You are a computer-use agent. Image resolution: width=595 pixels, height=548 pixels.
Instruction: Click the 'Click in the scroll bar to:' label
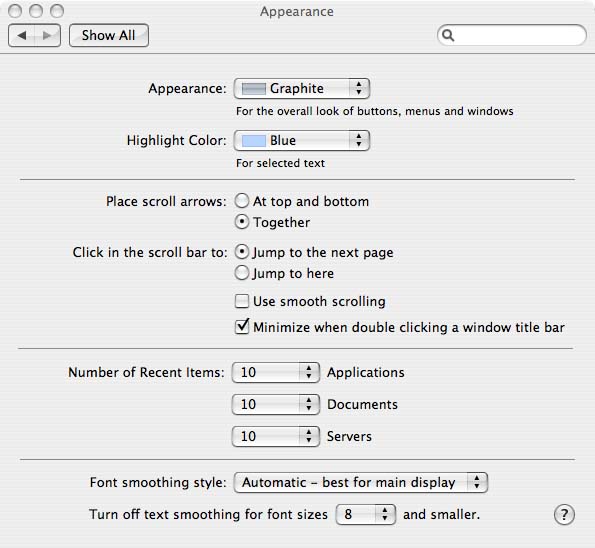pos(150,252)
